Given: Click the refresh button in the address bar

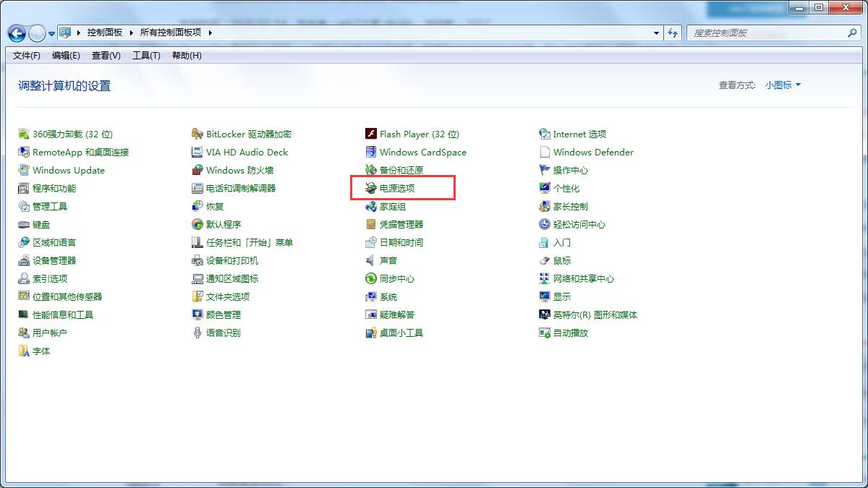Looking at the screenshot, I should [673, 33].
